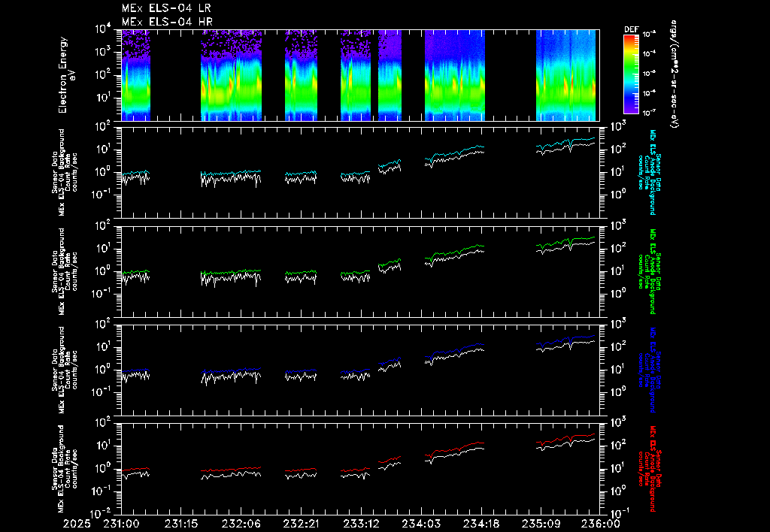Pick the "233:12" time axis label
Screen dimensions: 770x532
tap(361, 524)
